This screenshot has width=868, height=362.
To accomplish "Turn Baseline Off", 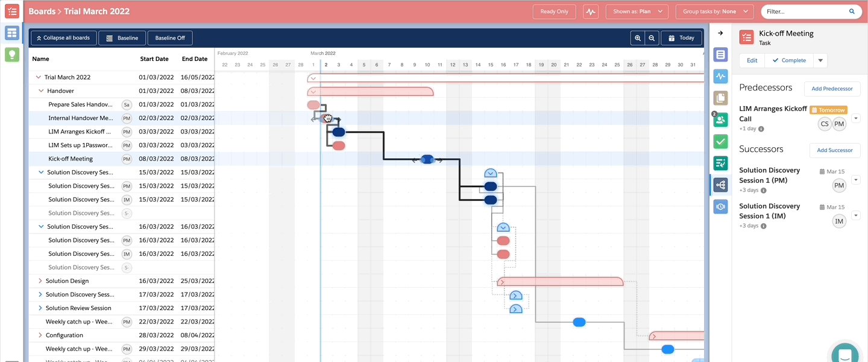I will pyautogui.click(x=170, y=38).
